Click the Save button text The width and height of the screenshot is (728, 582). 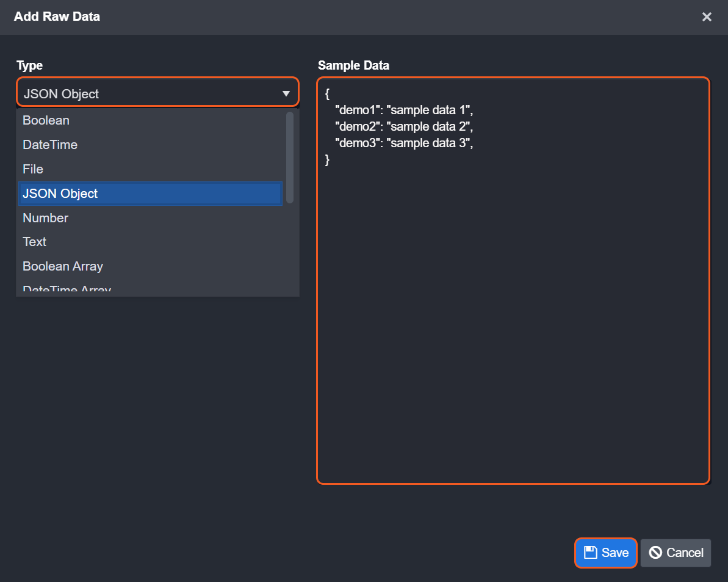click(x=614, y=553)
